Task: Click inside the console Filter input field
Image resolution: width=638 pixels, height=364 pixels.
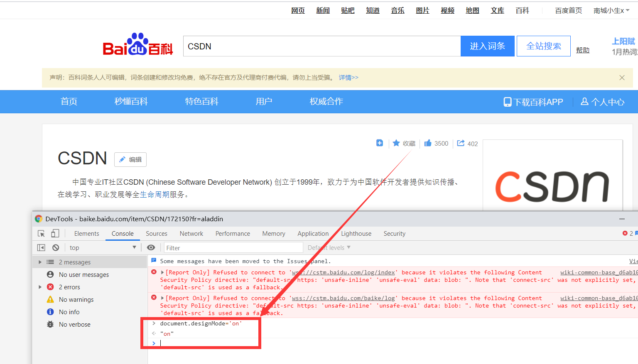Action: coord(233,247)
